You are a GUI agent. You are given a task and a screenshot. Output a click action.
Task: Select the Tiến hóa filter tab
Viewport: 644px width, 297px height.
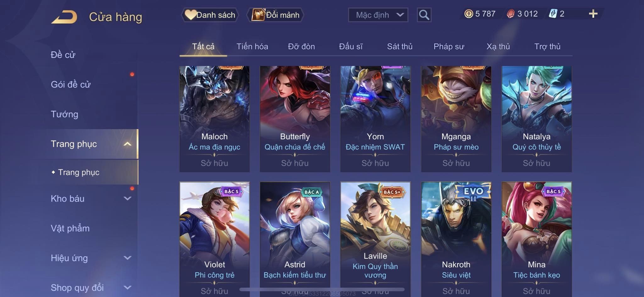pos(252,46)
